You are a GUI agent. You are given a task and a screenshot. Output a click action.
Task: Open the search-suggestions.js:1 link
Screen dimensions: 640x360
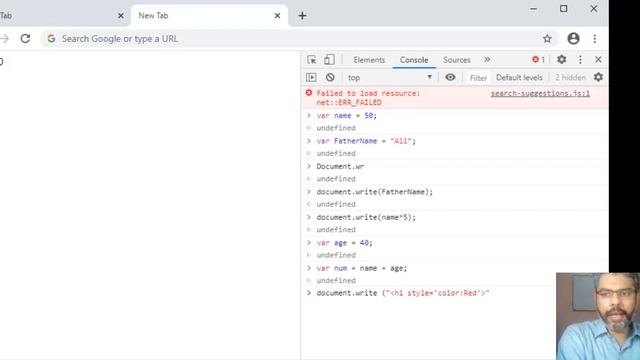(540, 93)
